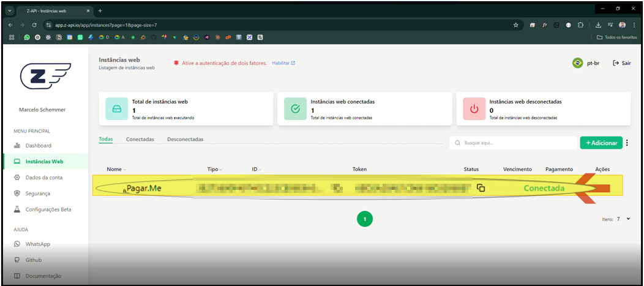The image size is (644, 286).
Task: Sort instances by Tipo column
Action: click(x=215, y=169)
